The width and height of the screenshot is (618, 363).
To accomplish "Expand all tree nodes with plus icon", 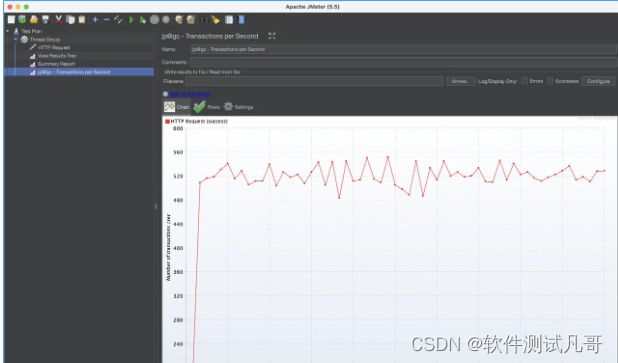I will [x=95, y=19].
